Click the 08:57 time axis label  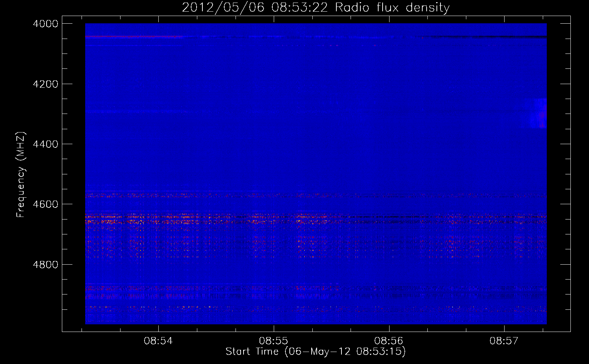coord(504,341)
